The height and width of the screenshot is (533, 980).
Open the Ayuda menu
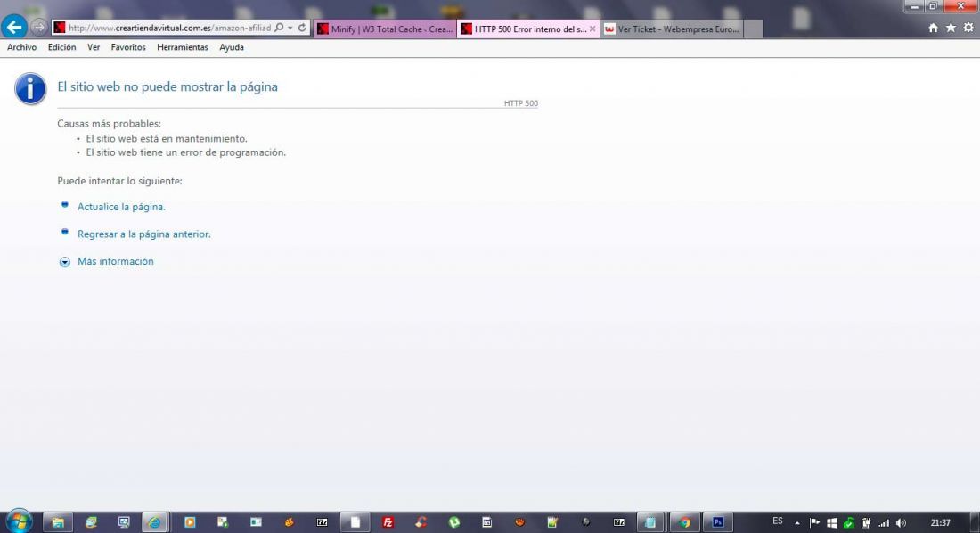tap(232, 47)
